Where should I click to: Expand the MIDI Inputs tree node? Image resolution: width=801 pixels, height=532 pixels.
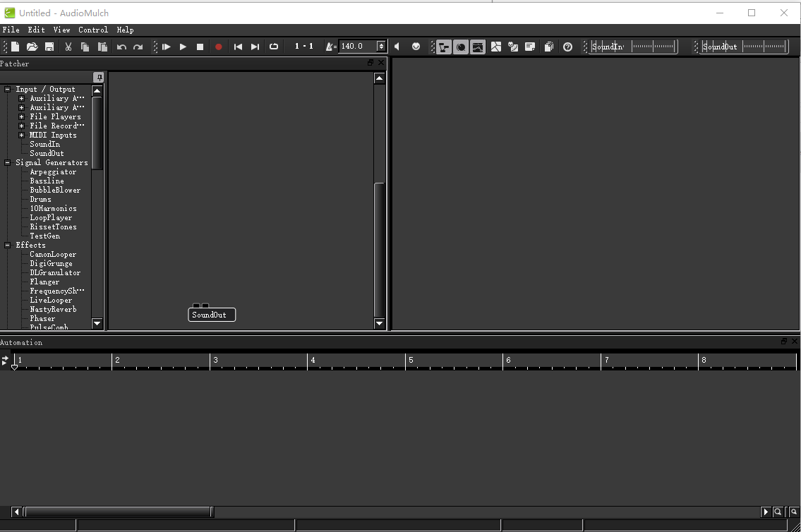21,135
